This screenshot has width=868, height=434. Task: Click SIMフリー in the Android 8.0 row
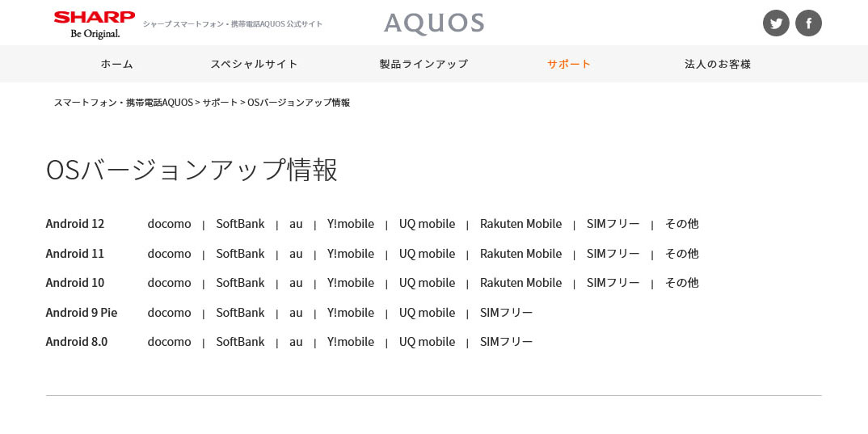[x=506, y=342]
